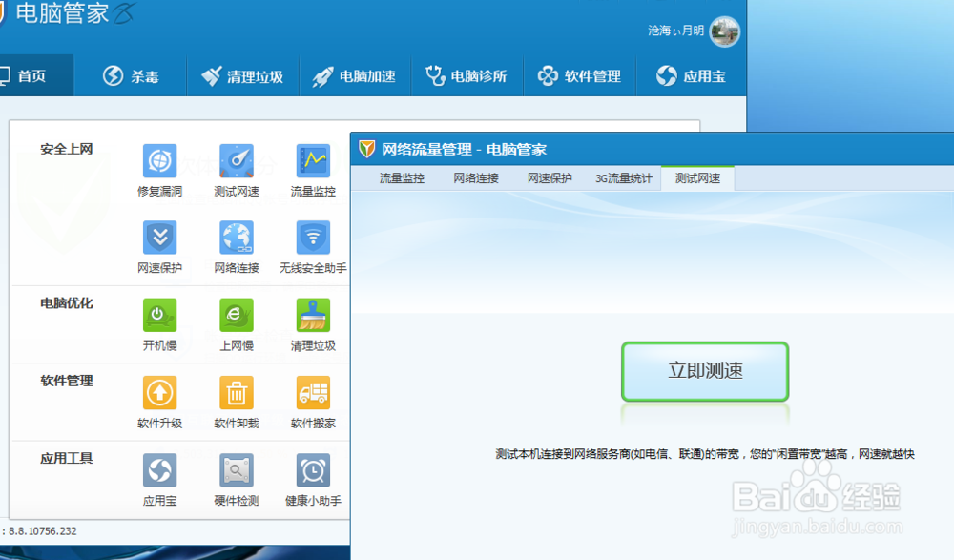Switch to 电脑诊所 stethoscope tab
The height and width of the screenshot is (560, 954).
(x=467, y=76)
